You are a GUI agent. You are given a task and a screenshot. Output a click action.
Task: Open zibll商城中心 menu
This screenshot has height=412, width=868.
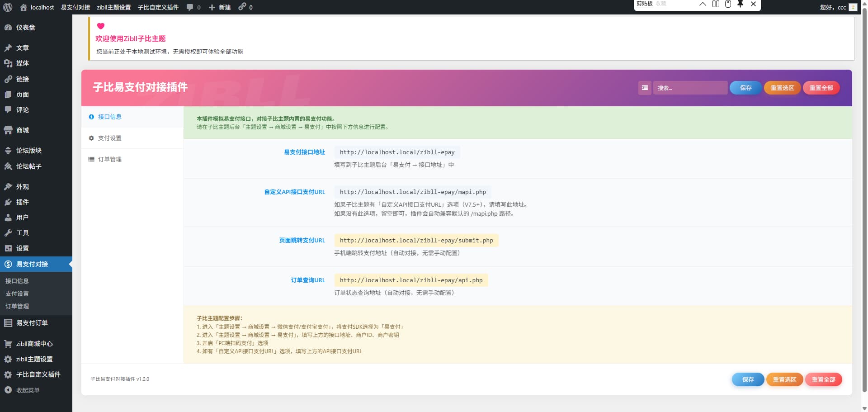point(36,344)
